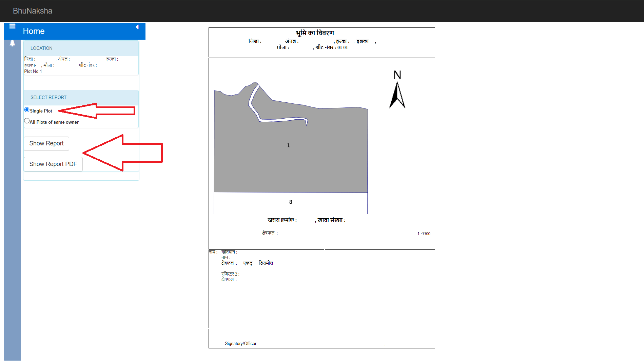Click the tree icon in left sidebar
Viewport: 644px width, 364px height.
[x=12, y=43]
